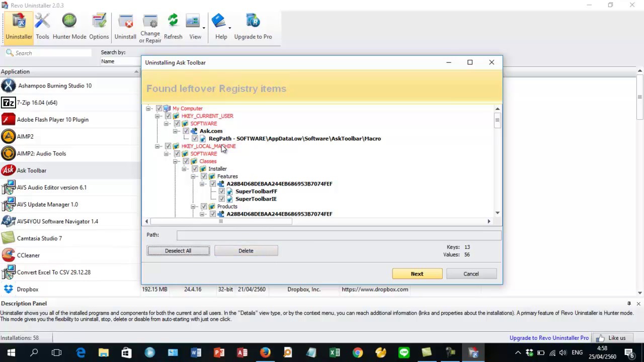This screenshot has height=362, width=644.
Task: Uncheck the HKEY_CURRENT_USER checkbox
Action: click(x=168, y=116)
